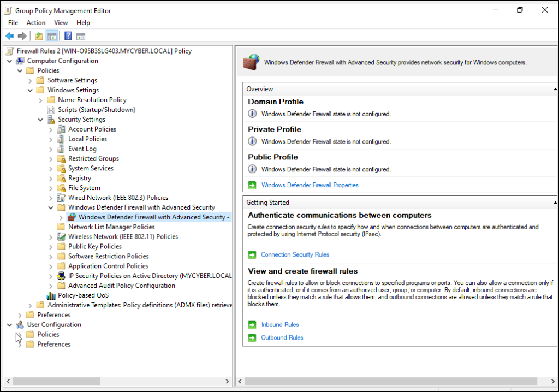
Task: Expand the Name Resolution Policy node
Action: (x=40, y=100)
